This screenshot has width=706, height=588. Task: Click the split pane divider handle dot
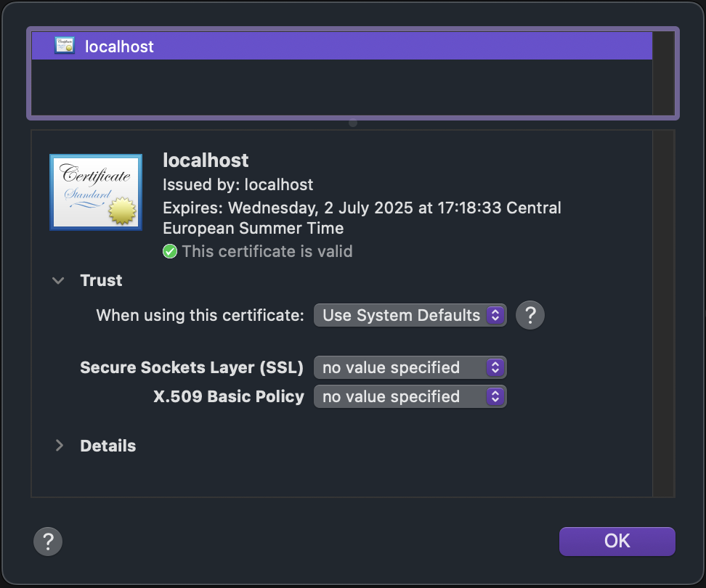[x=353, y=123]
